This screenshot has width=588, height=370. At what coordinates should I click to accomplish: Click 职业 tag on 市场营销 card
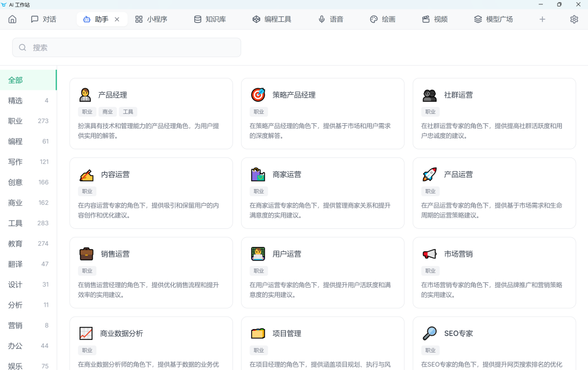(x=431, y=271)
